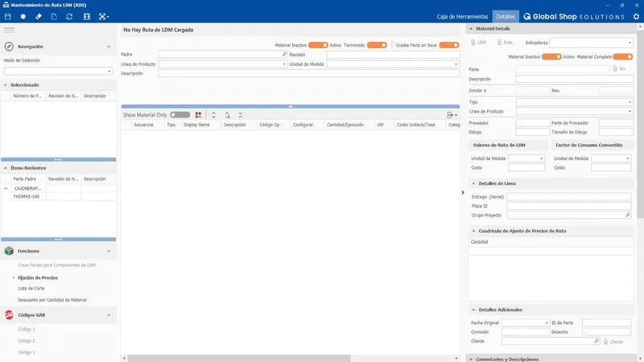Click the Cliente paperclip attachment icon
The image size is (644, 362).
point(605,341)
